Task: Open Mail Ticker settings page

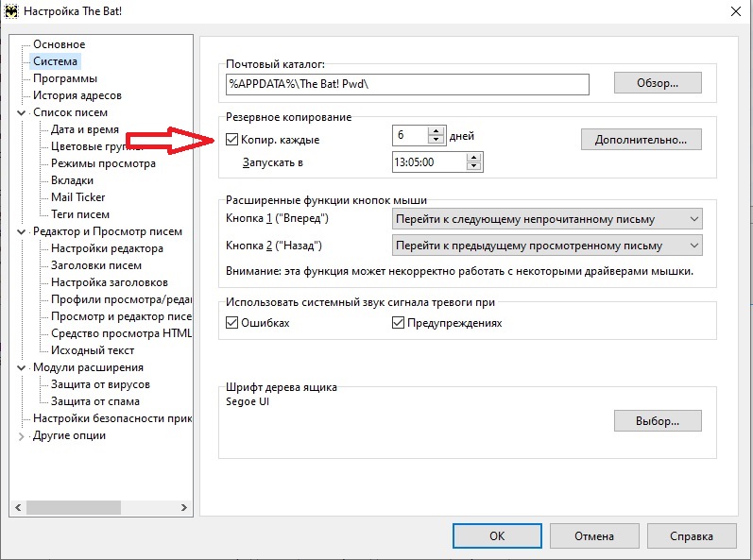Action: click(x=77, y=197)
